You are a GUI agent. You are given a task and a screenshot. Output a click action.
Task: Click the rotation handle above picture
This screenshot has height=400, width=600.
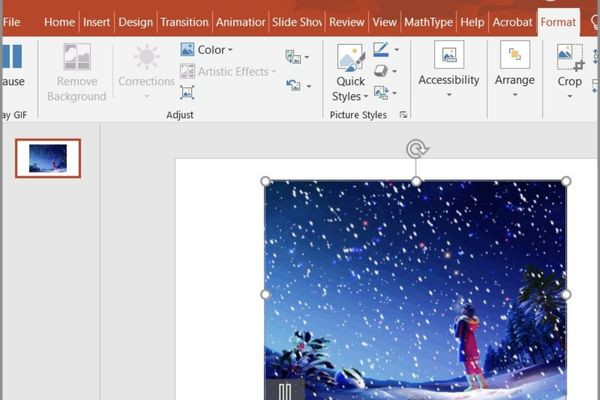coord(416,149)
